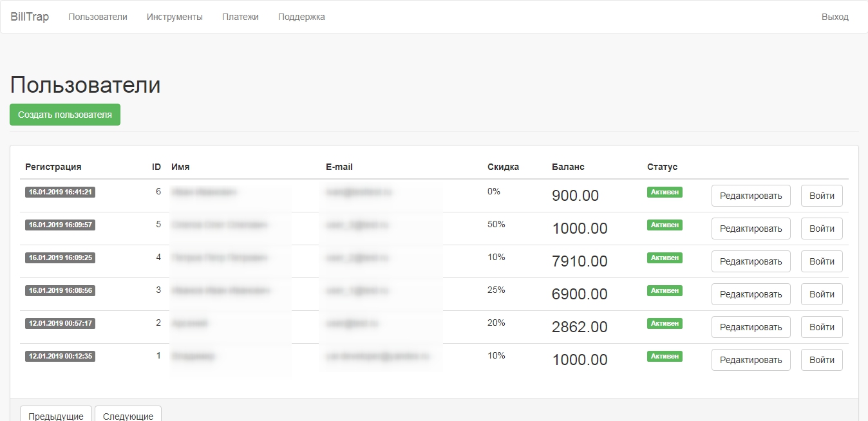Edit user with balance 6900.00
Screen dimensions: 868x421
pyautogui.click(x=750, y=294)
